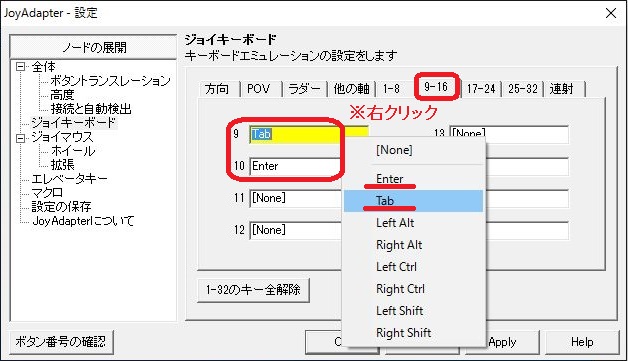Click the ボタン番号の確認 button
The width and height of the screenshot is (628, 361).
coord(61,342)
